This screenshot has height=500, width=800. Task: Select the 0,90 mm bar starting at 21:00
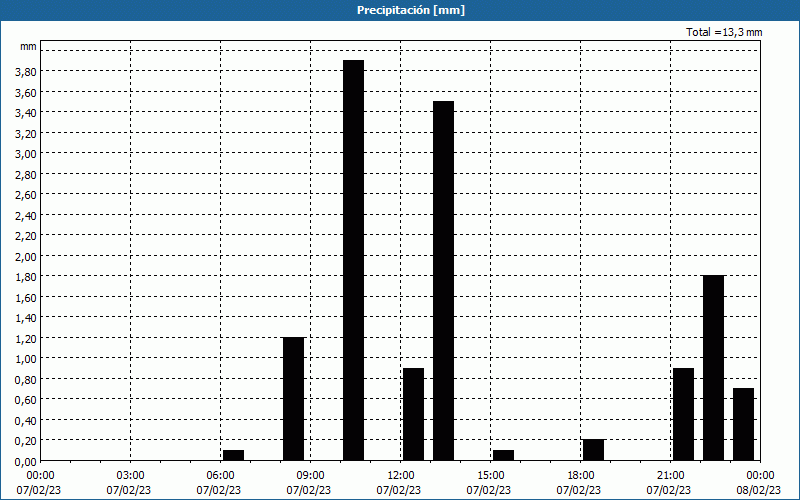click(683, 414)
